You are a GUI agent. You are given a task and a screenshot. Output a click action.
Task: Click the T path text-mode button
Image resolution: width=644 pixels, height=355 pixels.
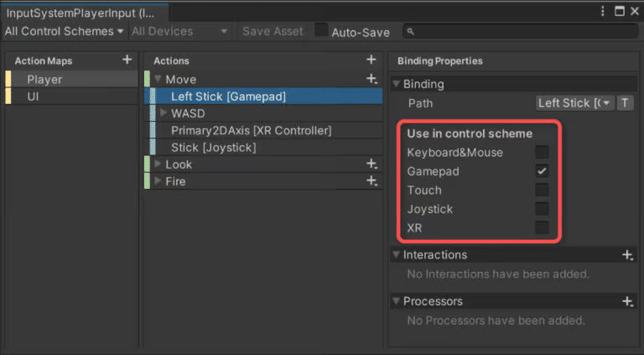coord(625,103)
